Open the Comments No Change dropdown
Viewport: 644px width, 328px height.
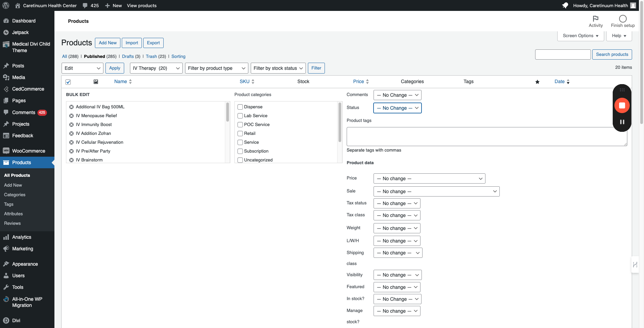[x=397, y=95]
